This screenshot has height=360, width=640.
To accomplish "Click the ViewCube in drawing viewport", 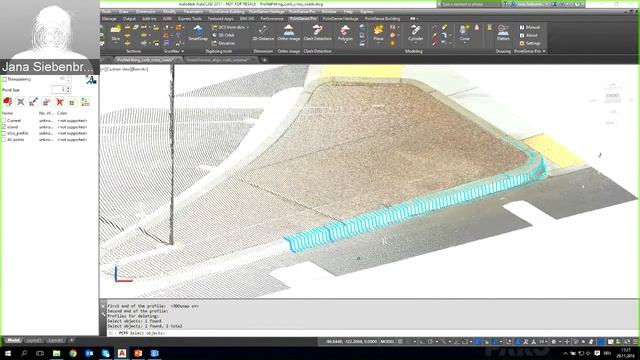I will [612, 96].
